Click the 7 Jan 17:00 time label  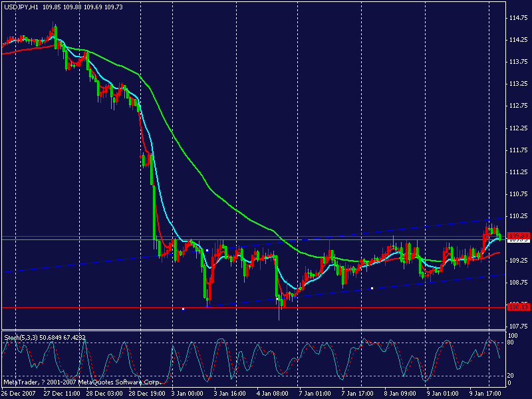click(357, 394)
